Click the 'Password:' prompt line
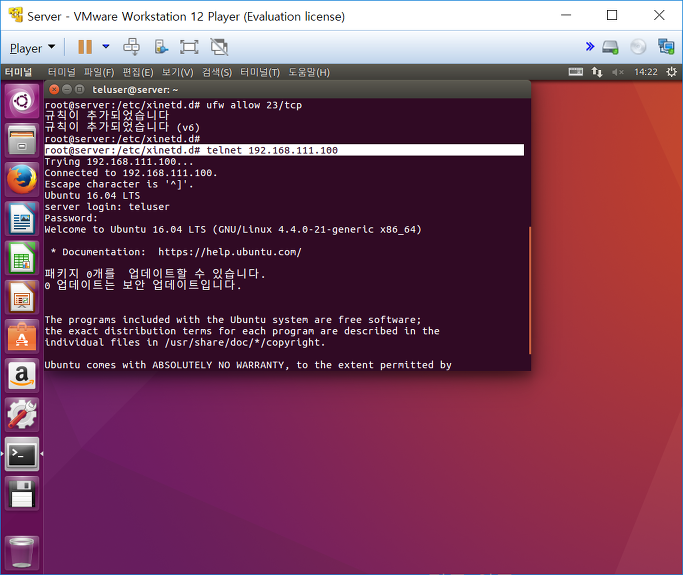This screenshot has width=683, height=575. pyautogui.click(x=71, y=218)
